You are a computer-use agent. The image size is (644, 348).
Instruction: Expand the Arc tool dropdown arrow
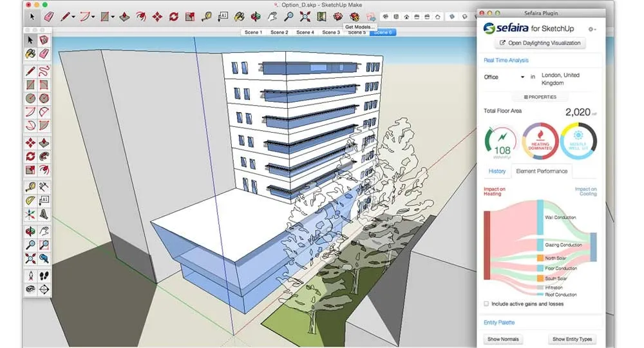pyautogui.click(x=93, y=17)
